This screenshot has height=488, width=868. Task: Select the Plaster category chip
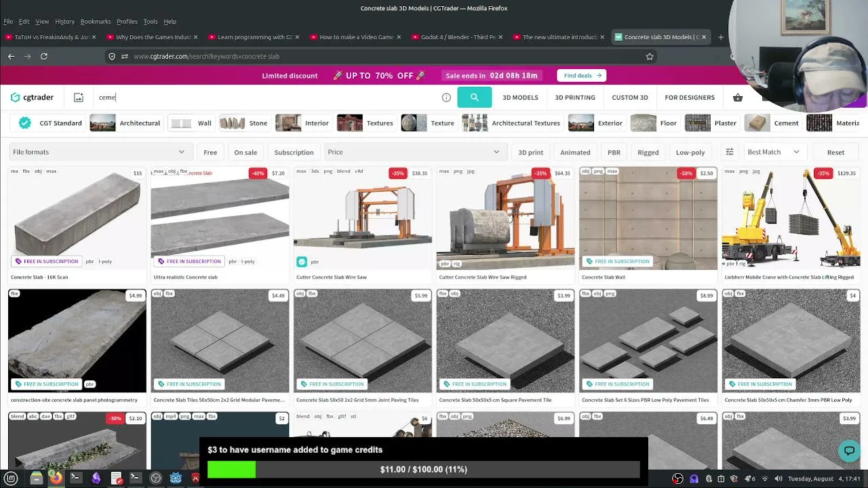pyautogui.click(x=711, y=123)
